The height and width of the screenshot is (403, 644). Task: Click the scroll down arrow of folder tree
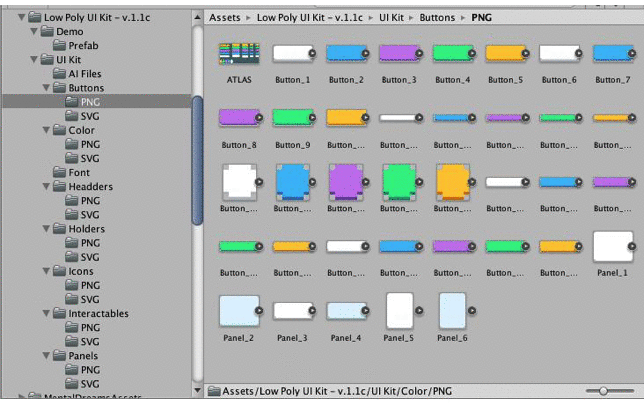tap(198, 390)
